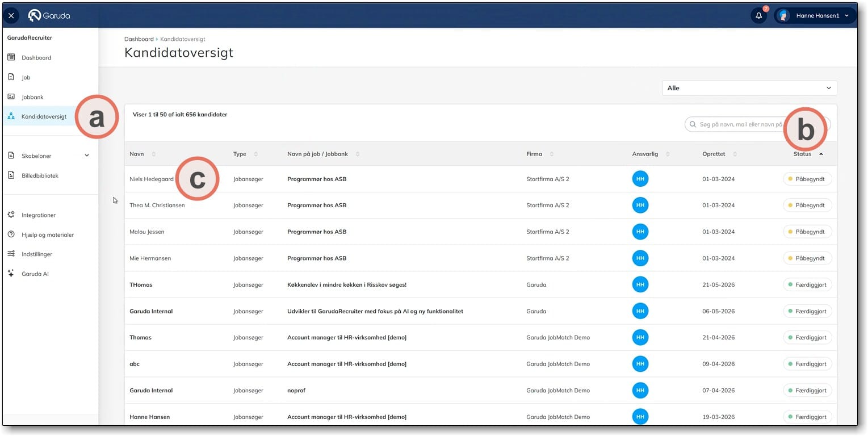The image size is (868, 436).
Task: Open candidate abc
Action: (135, 364)
